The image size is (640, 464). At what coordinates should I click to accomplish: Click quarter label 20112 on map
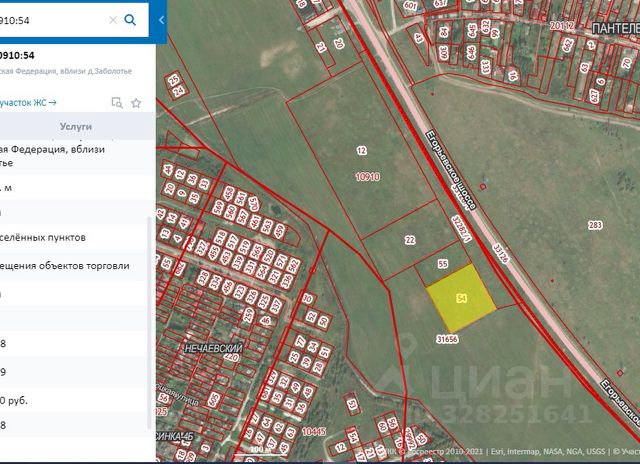[562, 26]
